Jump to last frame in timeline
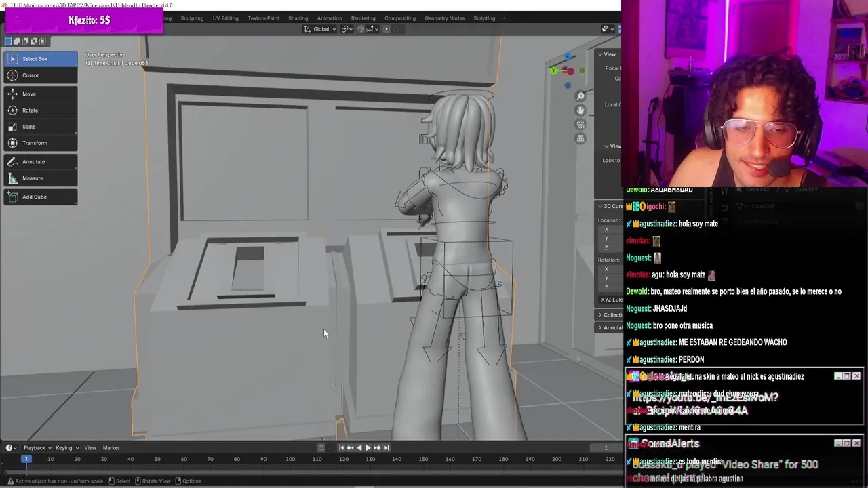 [386, 448]
